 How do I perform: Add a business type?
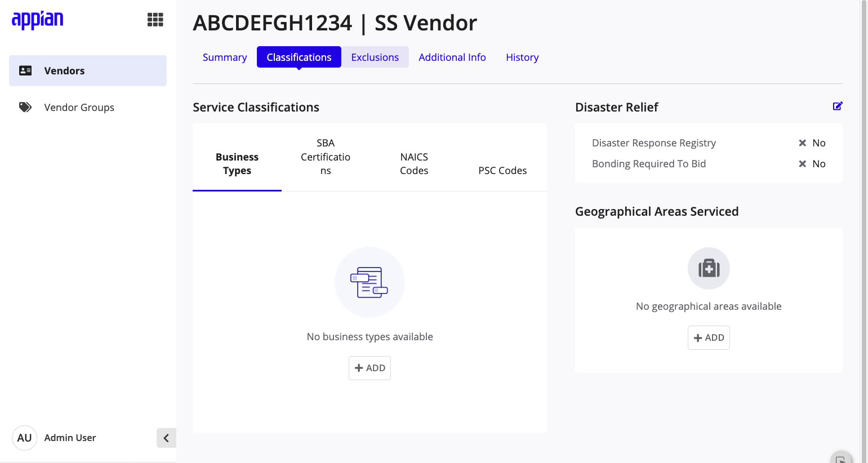pyautogui.click(x=370, y=368)
